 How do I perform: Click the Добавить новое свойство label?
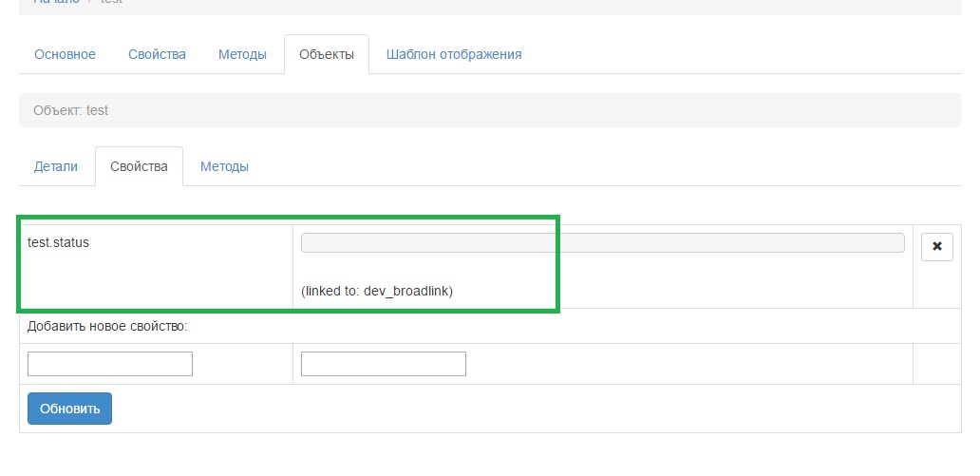(x=107, y=326)
